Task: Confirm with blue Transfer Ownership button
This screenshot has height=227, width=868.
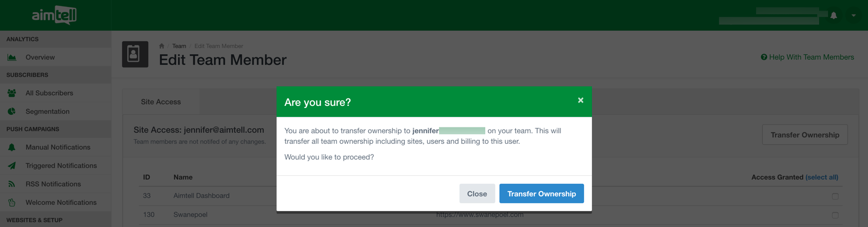Action: coord(542,193)
